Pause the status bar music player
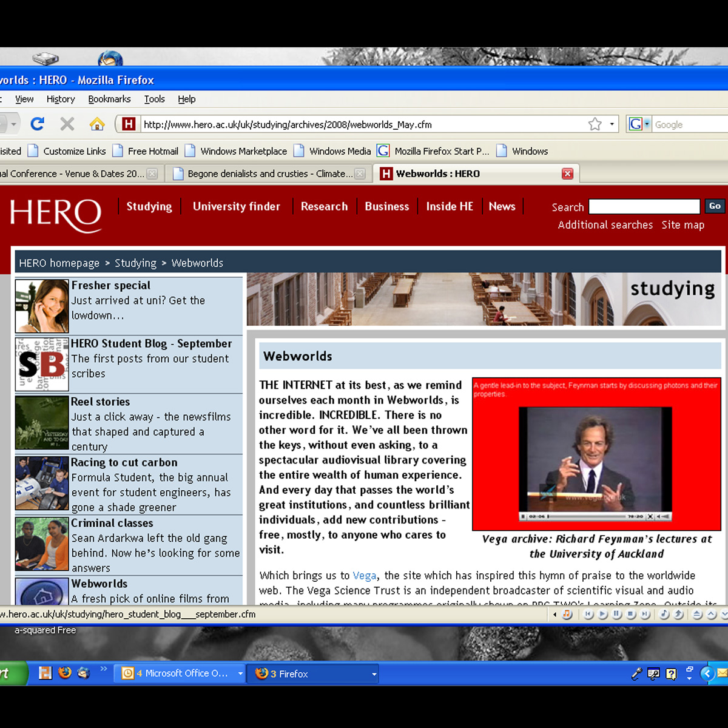 click(617, 615)
